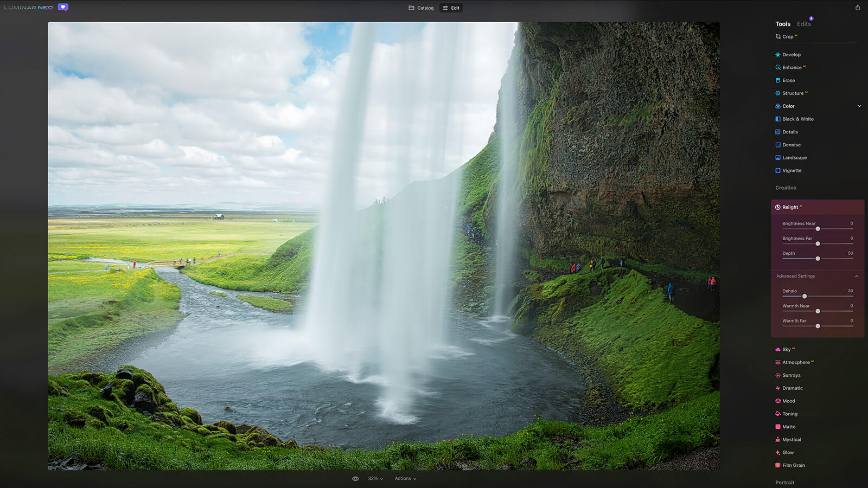The height and width of the screenshot is (488, 868).
Task: Switch to the Catalog tab
Action: point(421,8)
